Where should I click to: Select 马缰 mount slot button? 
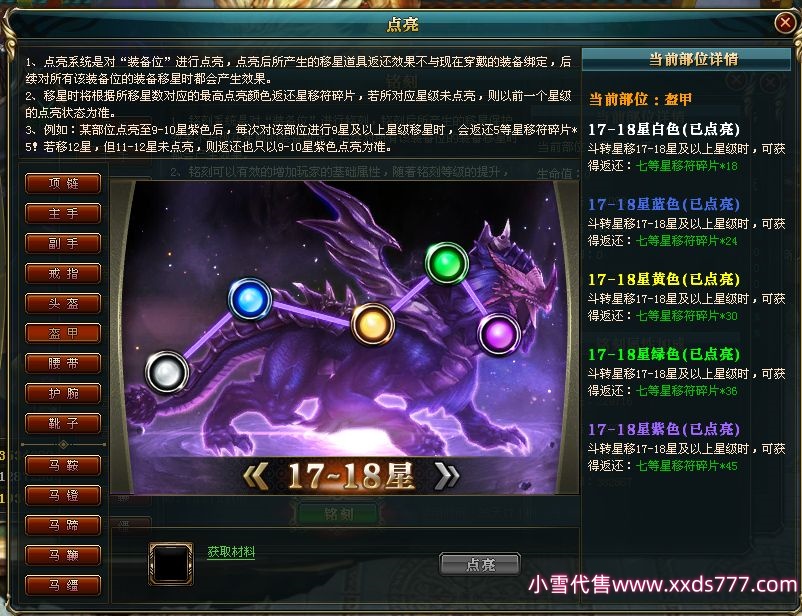(63, 586)
